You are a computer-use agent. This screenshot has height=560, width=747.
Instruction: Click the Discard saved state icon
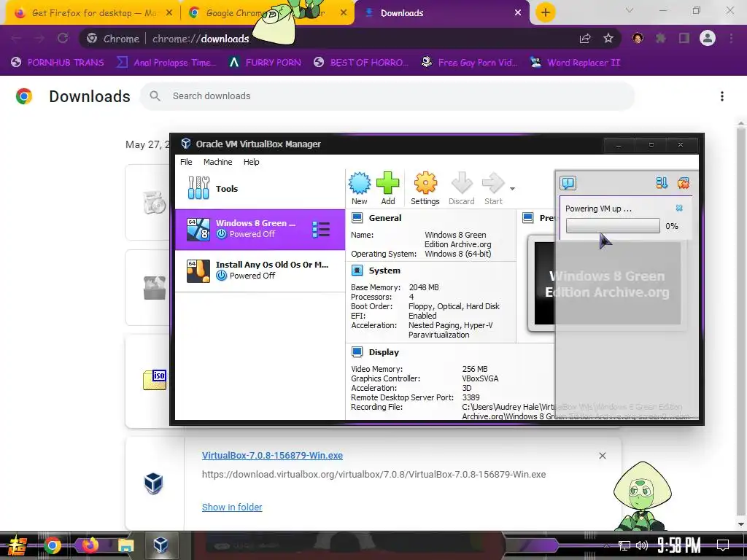pos(461,184)
